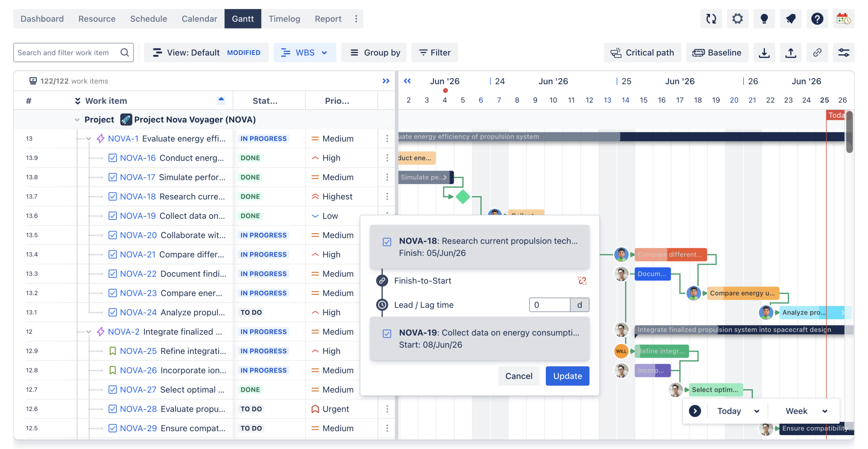Click the Cancel button
The image size is (868, 449).
(519, 376)
